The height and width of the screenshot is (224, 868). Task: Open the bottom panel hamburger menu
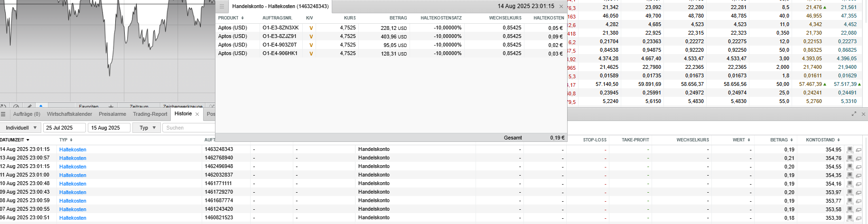(3, 114)
